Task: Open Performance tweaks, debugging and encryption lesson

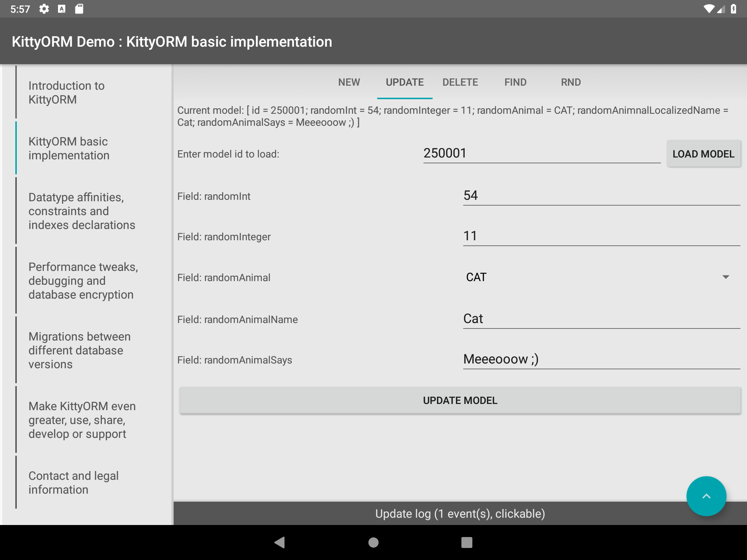Action: pyautogui.click(x=93, y=280)
